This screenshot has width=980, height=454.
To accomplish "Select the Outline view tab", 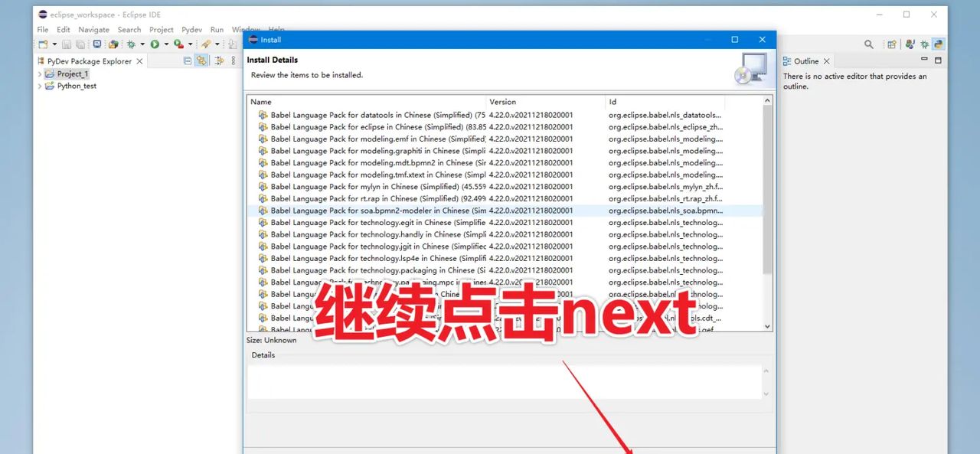I will point(805,61).
